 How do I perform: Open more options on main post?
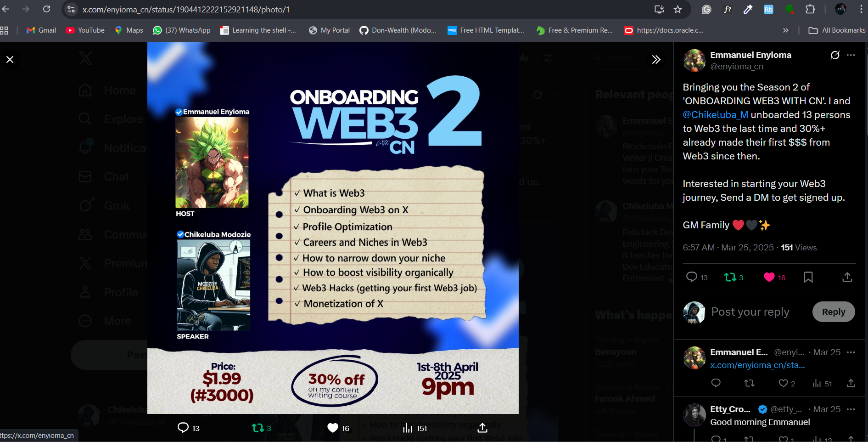[x=851, y=55]
